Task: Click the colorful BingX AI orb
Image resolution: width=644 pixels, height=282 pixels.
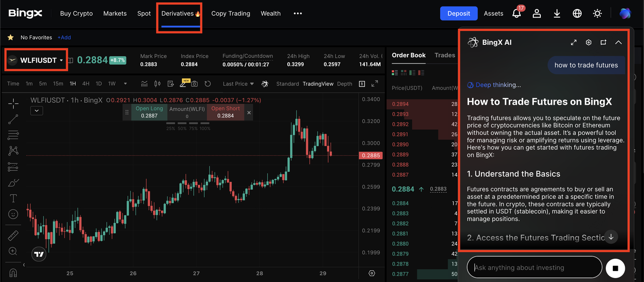Action: 625,14
